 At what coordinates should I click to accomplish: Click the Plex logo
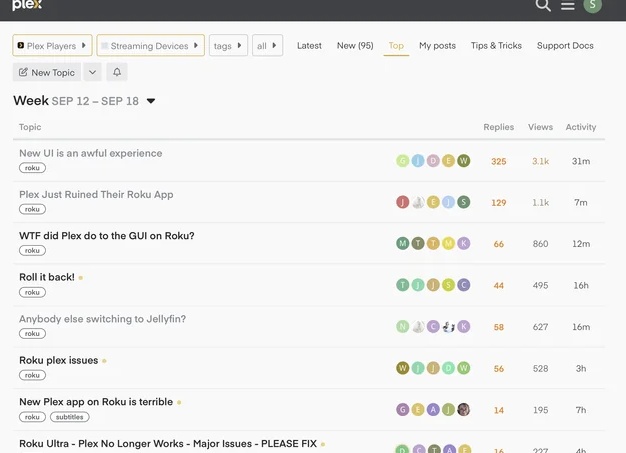tap(27, 5)
